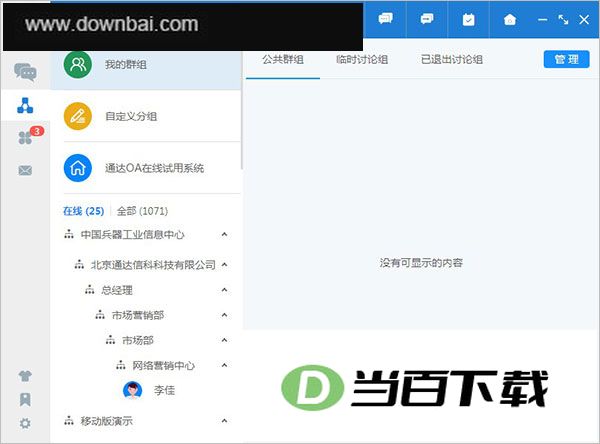
Task: Collapse the 网络营销中心 node
Action: [x=225, y=365]
